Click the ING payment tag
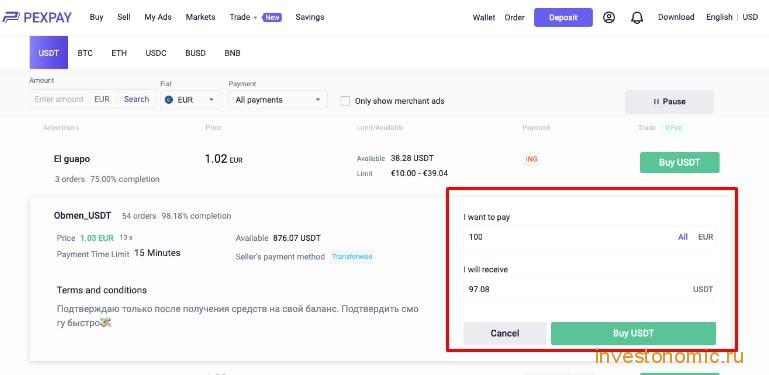Viewport: 769px width, 375px height. [x=531, y=159]
